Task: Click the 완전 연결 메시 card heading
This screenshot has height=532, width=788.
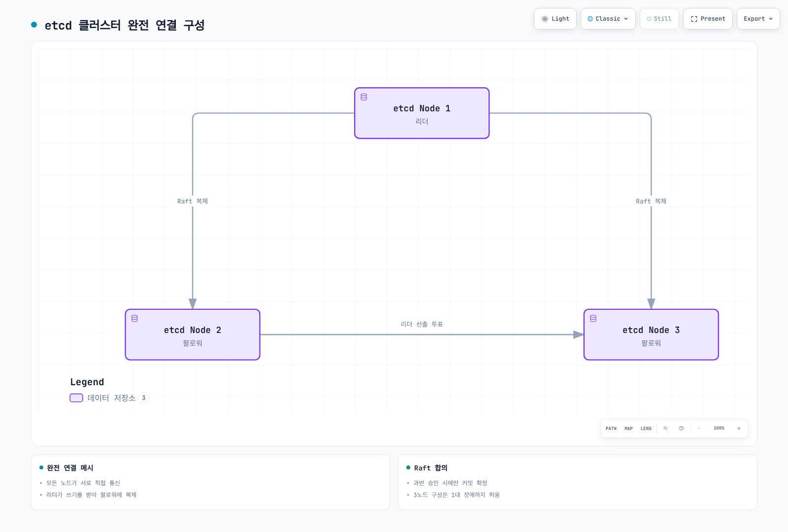Action: tap(70, 468)
